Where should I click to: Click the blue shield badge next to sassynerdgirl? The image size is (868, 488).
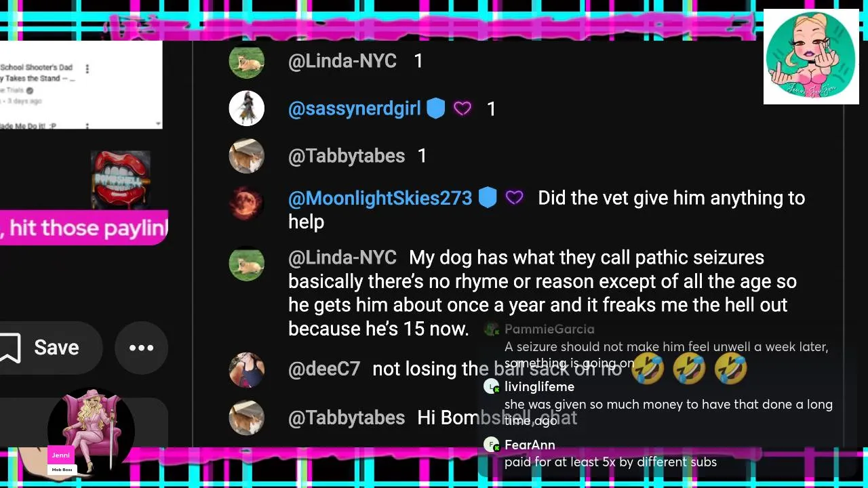435,108
